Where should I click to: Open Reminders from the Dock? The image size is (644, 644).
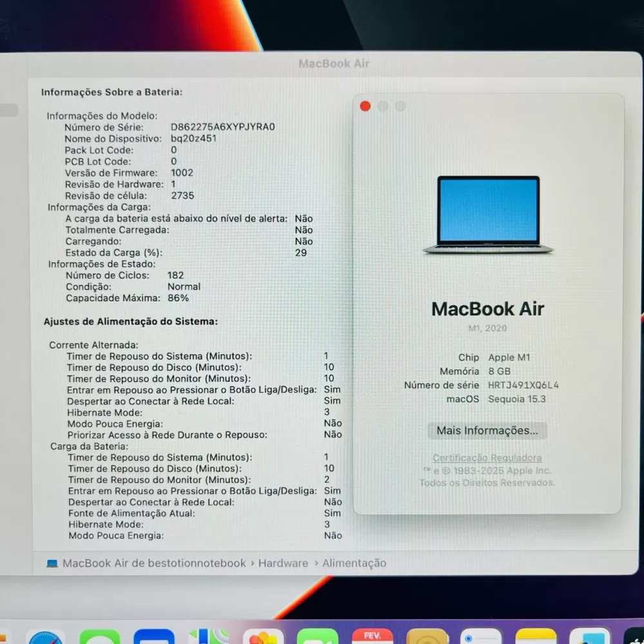pyautogui.click(x=481, y=637)
